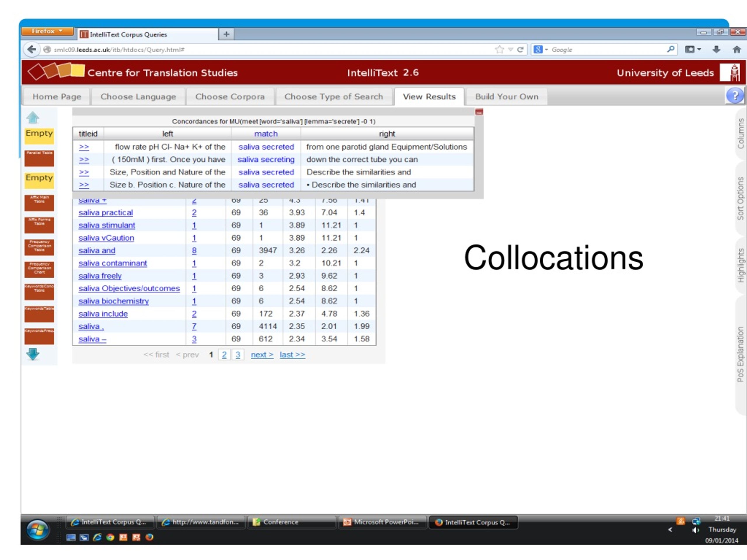Switch to the Choose Corpora tab
This screenshot has height=560, width=747.
coord(230,97)
